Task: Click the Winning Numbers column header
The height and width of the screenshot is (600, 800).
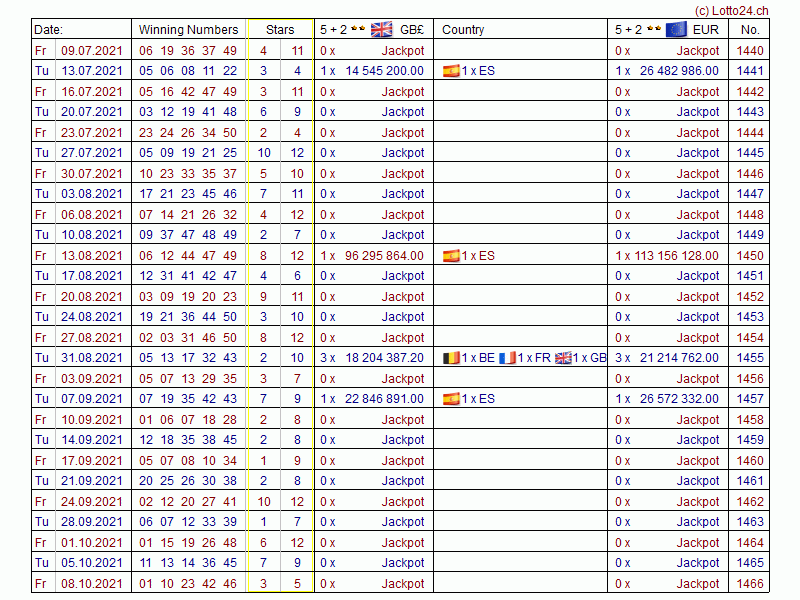Action: [188, 30]
